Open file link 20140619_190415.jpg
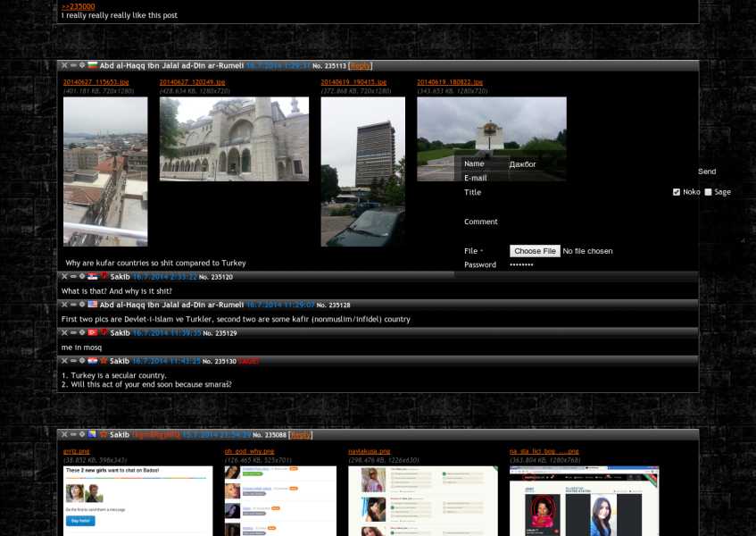The image size is (756, 536). click(x=353, y=82)
